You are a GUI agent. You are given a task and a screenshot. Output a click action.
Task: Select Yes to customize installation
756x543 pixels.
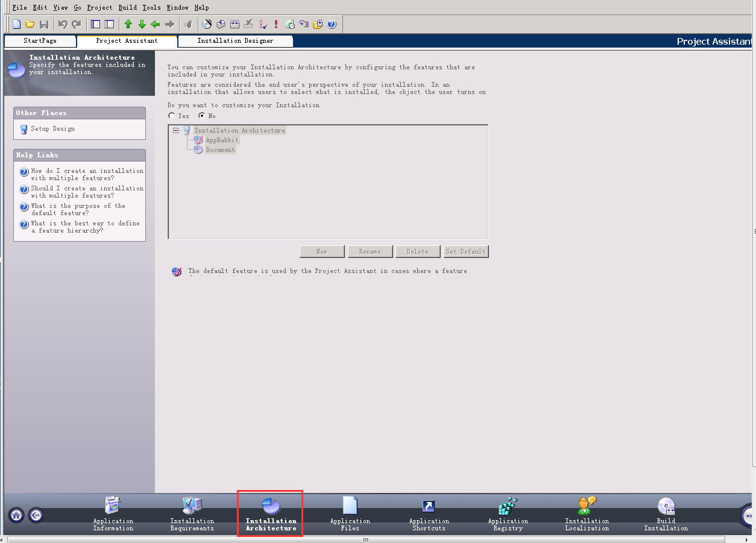coord(172,116)
